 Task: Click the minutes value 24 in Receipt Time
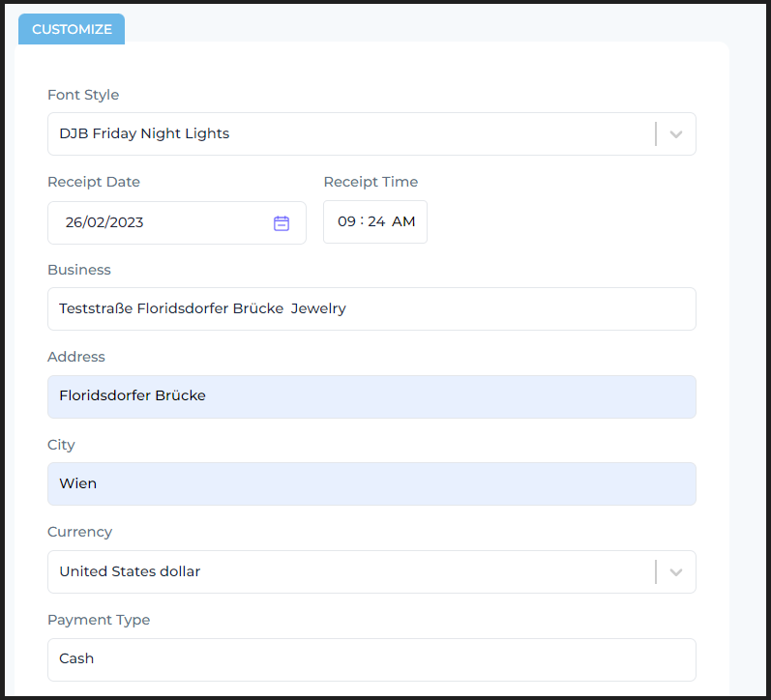376,221
